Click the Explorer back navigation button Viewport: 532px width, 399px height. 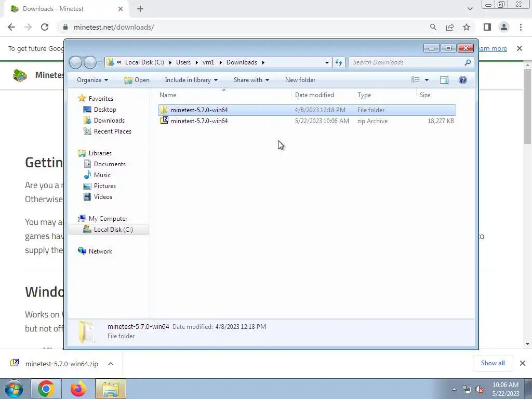[x=76, y=62]
